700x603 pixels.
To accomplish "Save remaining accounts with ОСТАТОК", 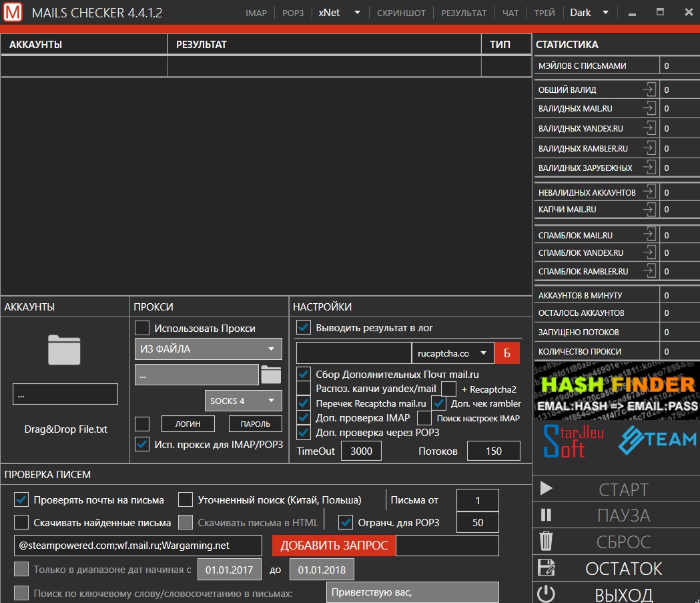I will tap(623, 568).
